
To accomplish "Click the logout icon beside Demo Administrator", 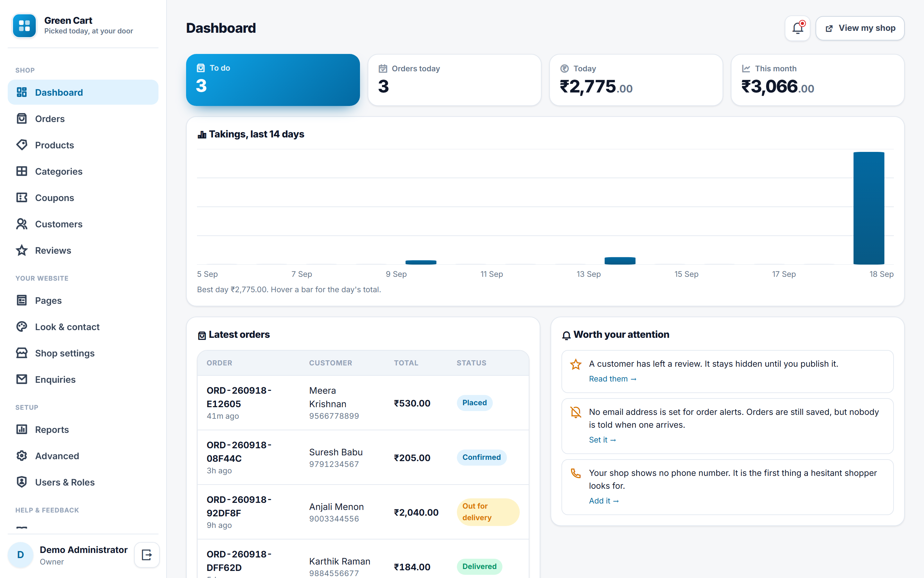I will [147, 555].
